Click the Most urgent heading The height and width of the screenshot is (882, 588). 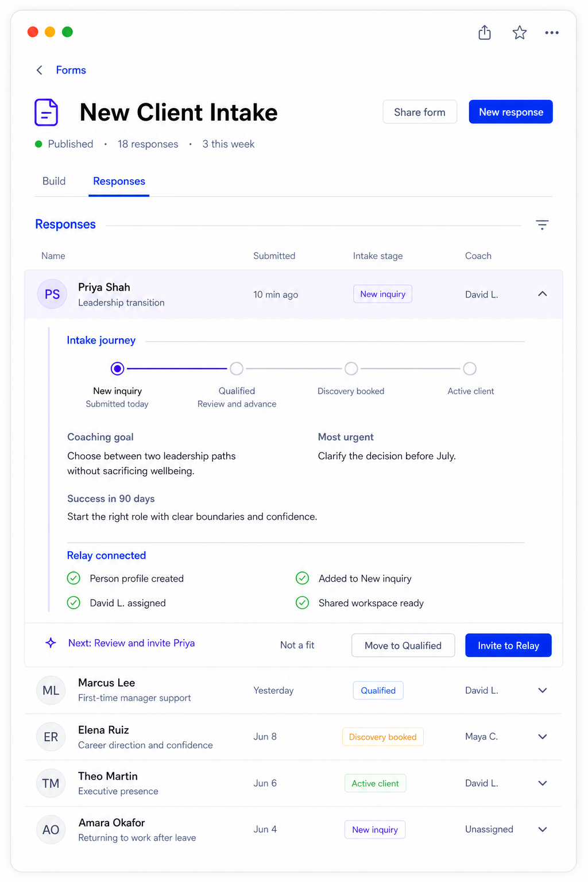[346, 437]
